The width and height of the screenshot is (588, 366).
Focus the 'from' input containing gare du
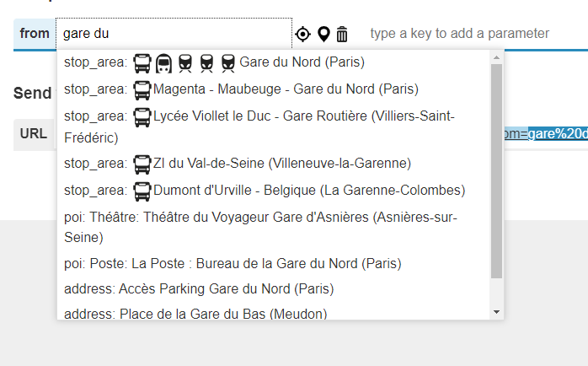pos(174,34)
